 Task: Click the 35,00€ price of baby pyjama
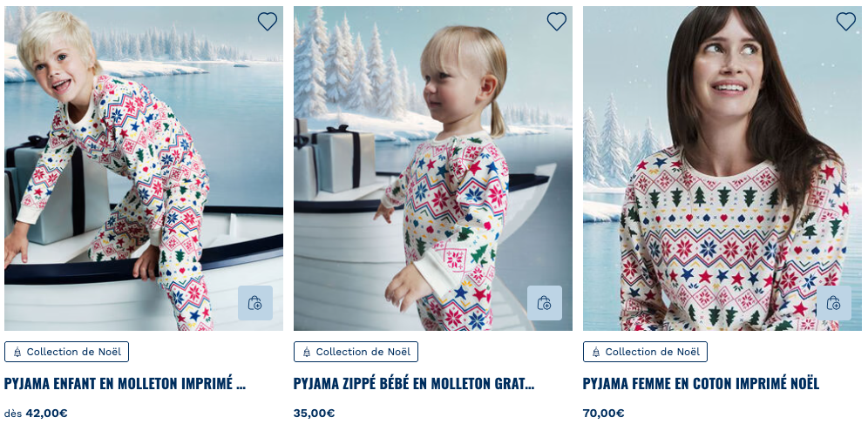coord(314,414)
